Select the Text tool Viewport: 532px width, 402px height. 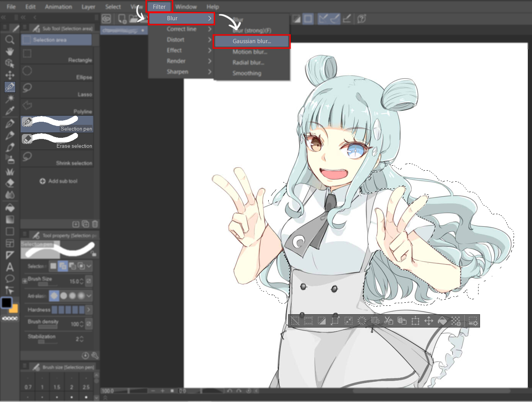(x=10, y=266)
